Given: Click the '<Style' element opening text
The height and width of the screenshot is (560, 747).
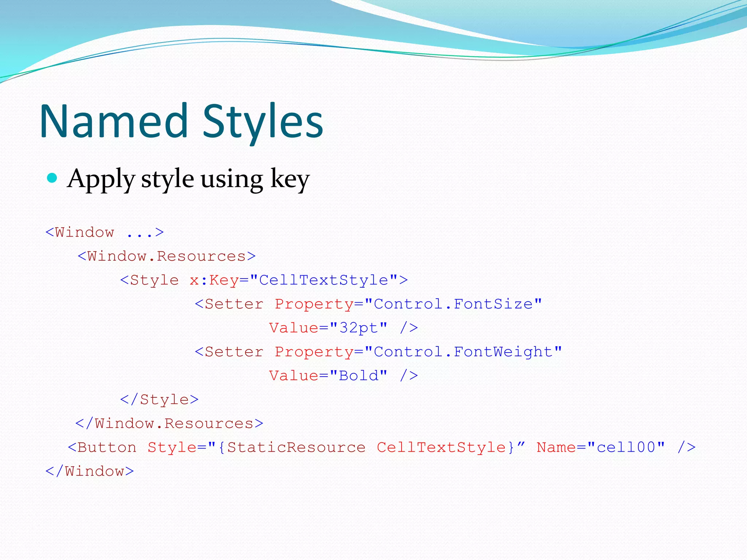Looking at the screenshot, I should pyautogui.click(x=150, y=280).
